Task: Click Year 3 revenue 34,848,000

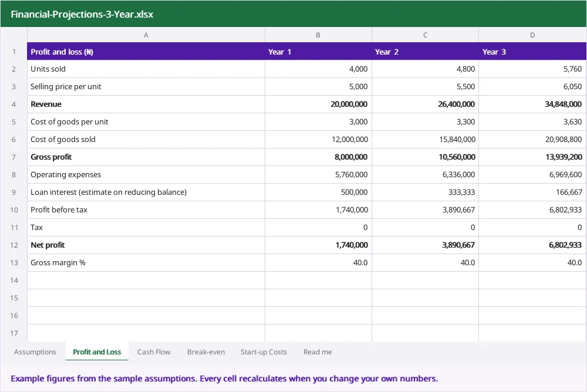Action: click(532, 104)
